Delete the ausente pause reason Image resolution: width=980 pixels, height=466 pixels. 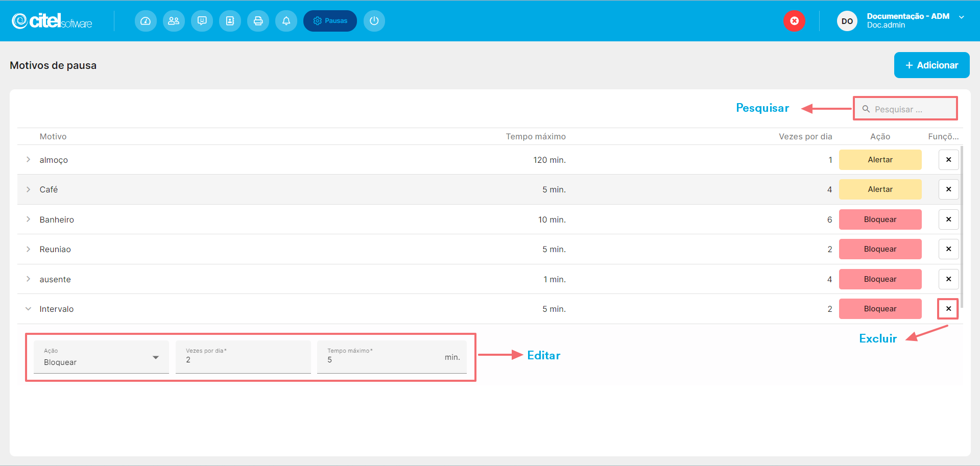[948, 279]
